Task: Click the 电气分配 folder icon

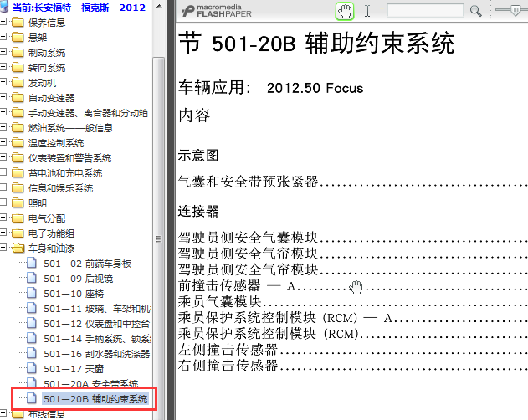Action: tap(18, 218)
